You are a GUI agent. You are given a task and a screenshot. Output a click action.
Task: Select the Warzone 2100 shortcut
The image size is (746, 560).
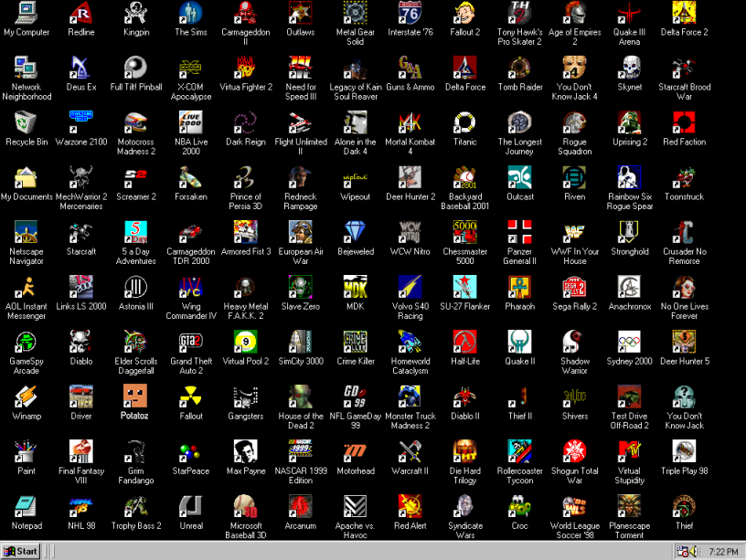coord(81,122)
